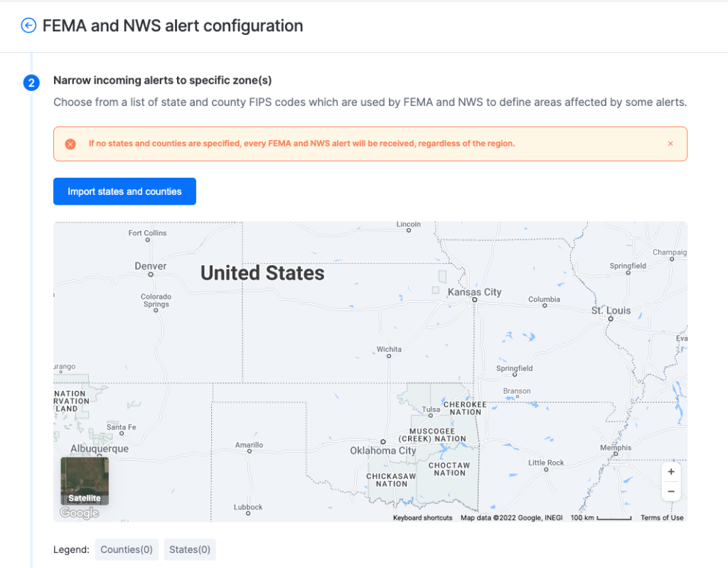Zoom in on the map with plus button
Screen dimensions: 728x568
(x=670, y=471)
